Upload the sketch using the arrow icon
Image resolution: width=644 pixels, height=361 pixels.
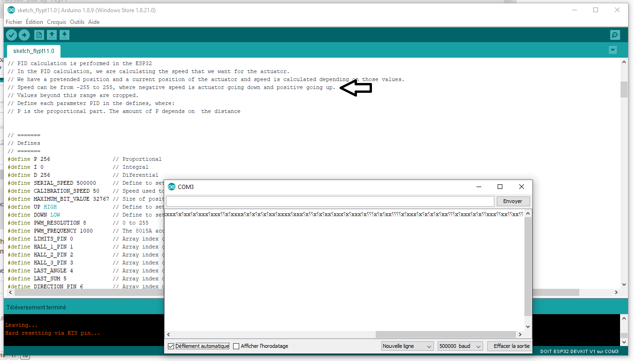click(x=24, y=35)
